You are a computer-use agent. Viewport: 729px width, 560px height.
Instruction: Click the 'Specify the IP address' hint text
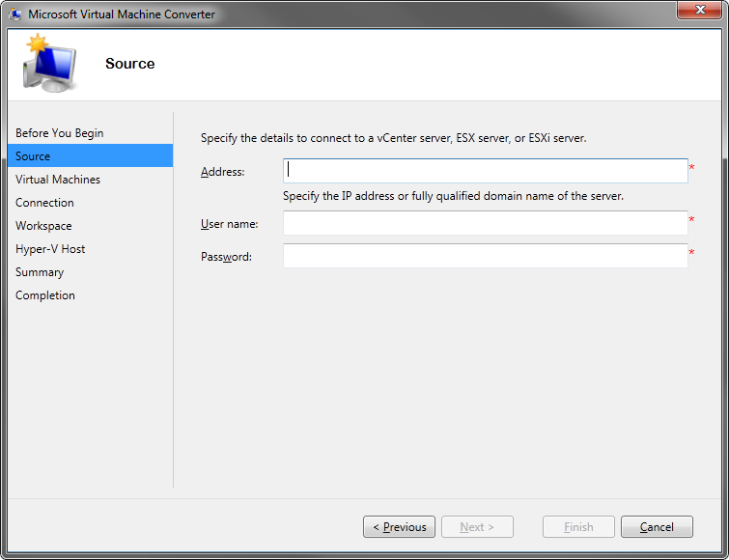click(x=453, y=196)
